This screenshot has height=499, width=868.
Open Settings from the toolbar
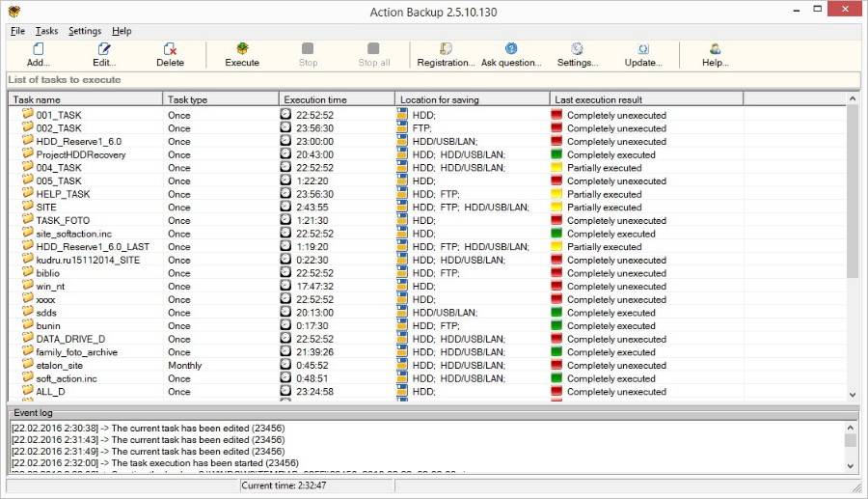click(577, 49)
